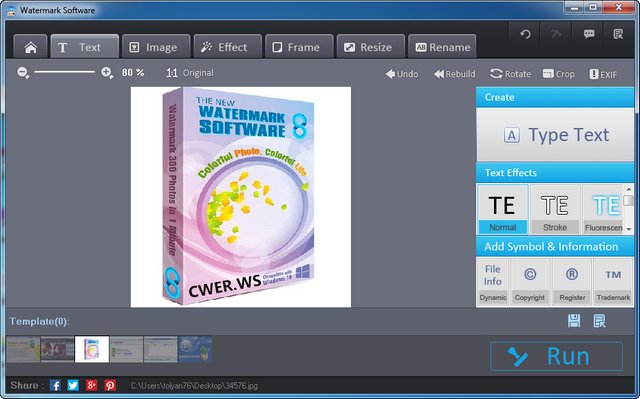
Task: Click the CWER.WS watermark text on image
Action: [x=224, y=286]
